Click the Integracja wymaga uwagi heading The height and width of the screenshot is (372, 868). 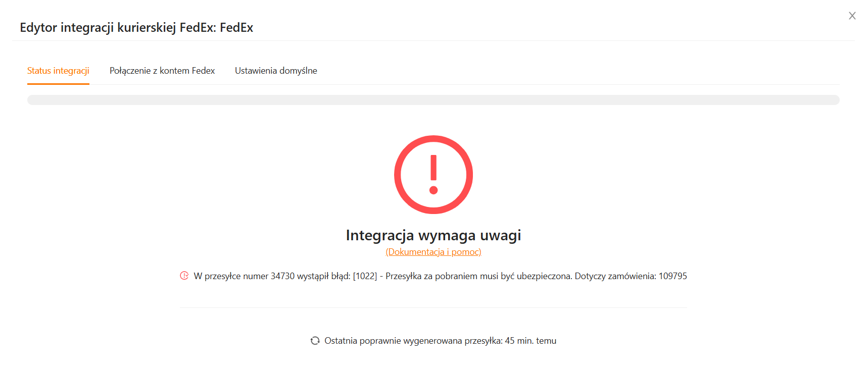(x=433, y=235)
